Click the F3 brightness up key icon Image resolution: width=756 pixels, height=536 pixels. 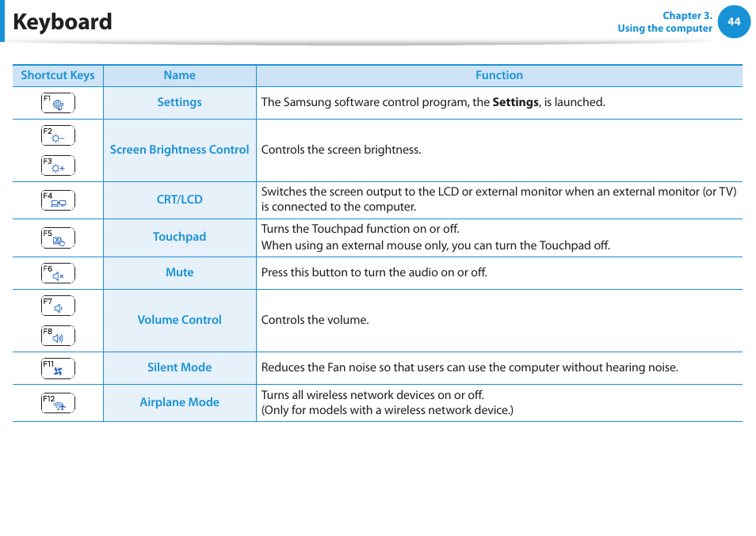point(58,165)
